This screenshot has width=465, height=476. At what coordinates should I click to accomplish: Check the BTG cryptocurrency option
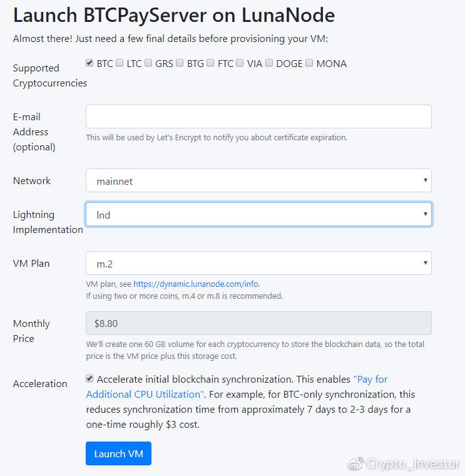[180, 63]
